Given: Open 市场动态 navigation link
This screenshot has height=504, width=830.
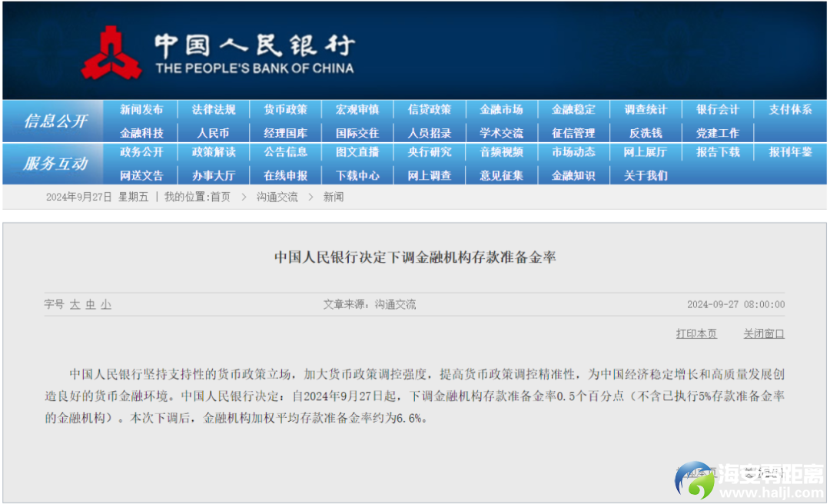Looking at the screenshot, I should (573, 152).
